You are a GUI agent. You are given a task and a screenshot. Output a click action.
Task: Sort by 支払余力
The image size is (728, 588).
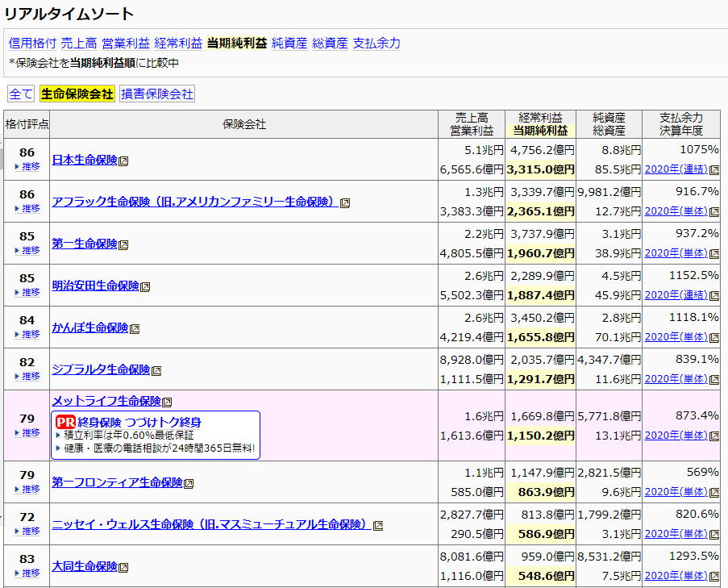(x=376, y=44)
